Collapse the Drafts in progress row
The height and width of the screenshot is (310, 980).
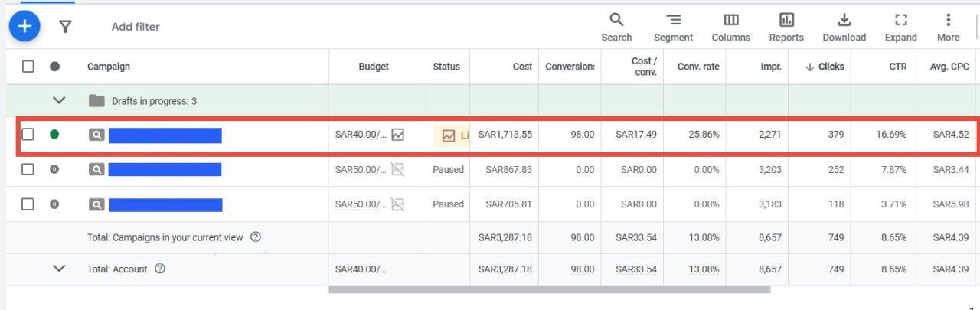point(59,100)
